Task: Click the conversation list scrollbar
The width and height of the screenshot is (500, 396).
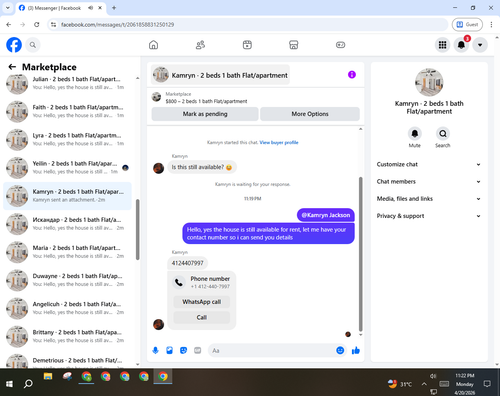Action: pos(138,229)
